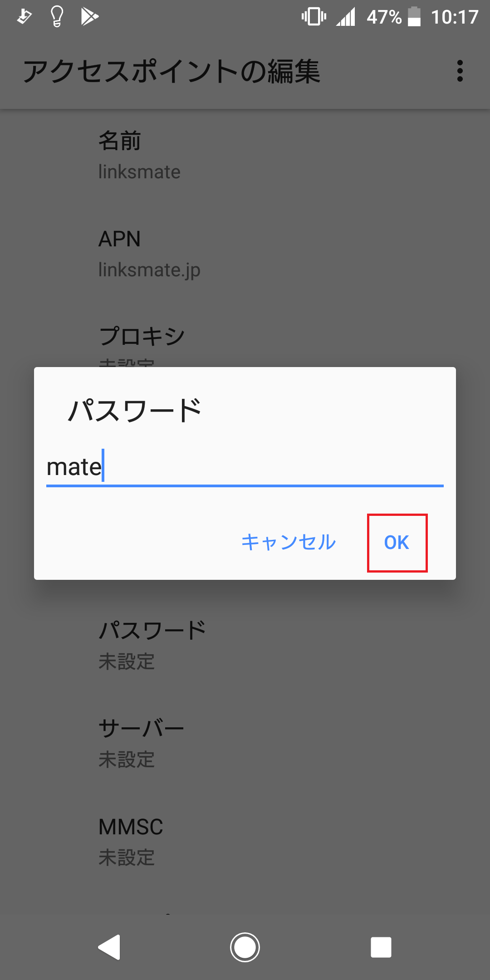
Task: Tap the Play Store notification icon
Action: point(89,17)
